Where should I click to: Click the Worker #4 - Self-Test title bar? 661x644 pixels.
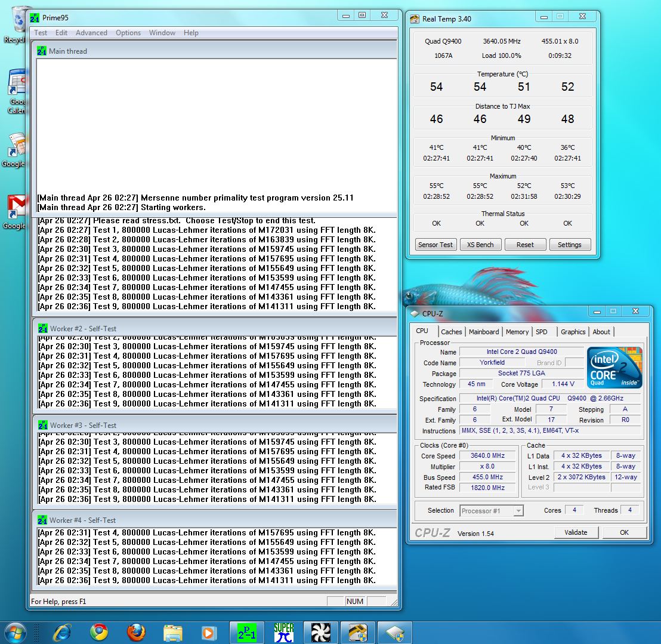point(215,520)
